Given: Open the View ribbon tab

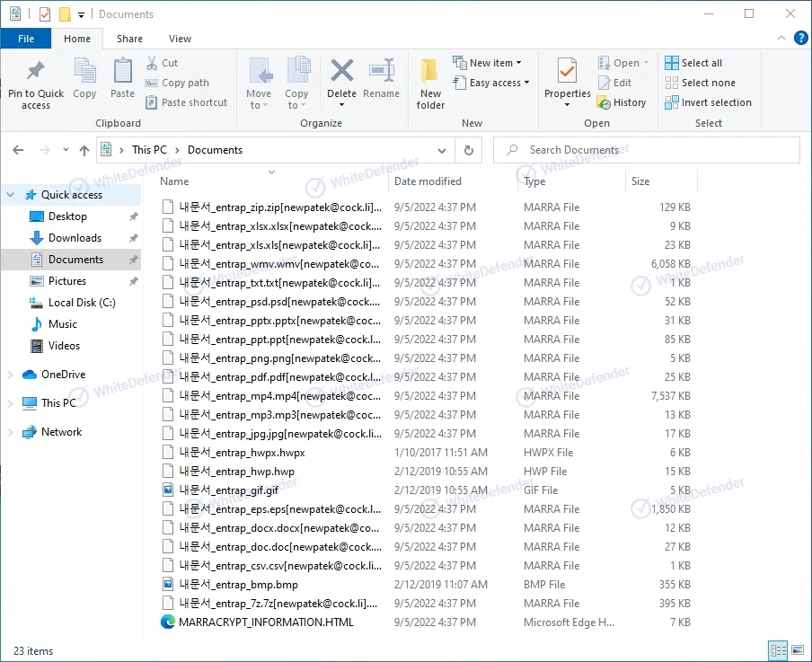Looking at the screenshot, I should pyautogui.click(x=180, y=39).
